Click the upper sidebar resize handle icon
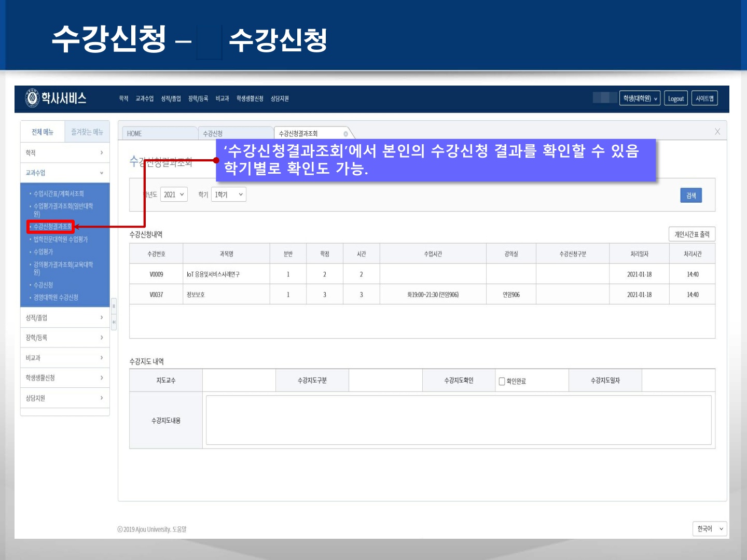The height and width of the screenshot is (560, 747). point(114,306)
